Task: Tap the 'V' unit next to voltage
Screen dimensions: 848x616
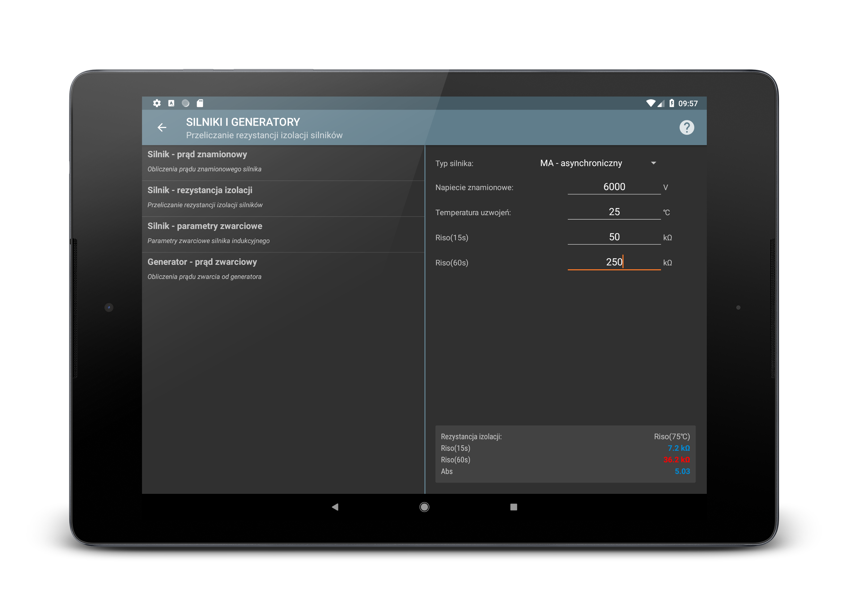Action: pos(665,187)
